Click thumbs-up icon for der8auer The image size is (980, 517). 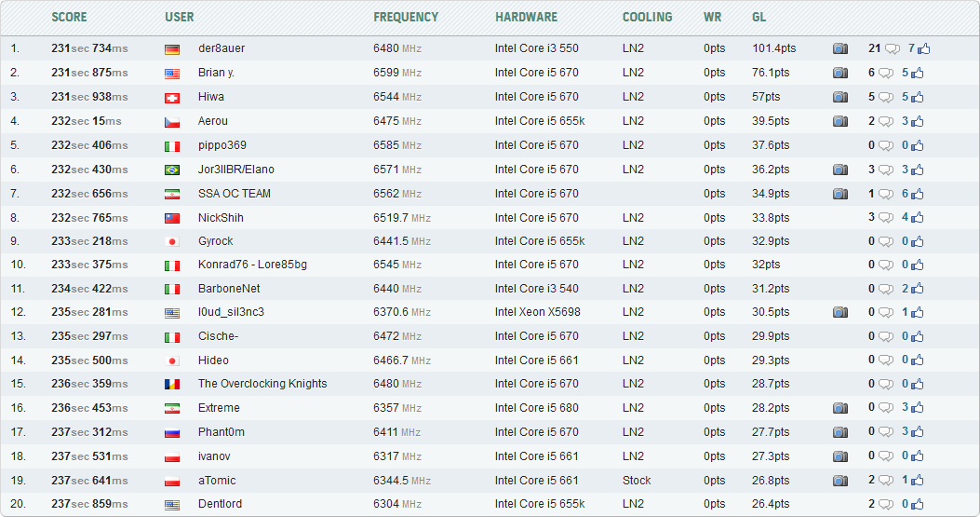[924, 48]
